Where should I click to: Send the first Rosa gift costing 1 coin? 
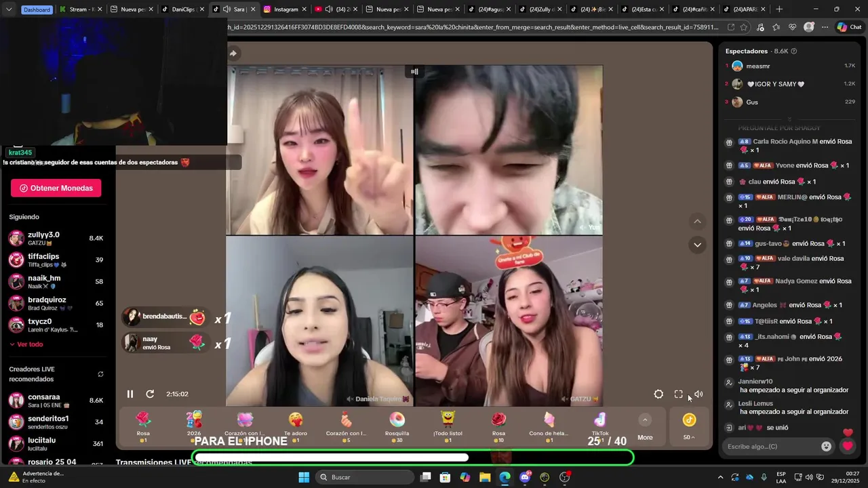(143, 426)
